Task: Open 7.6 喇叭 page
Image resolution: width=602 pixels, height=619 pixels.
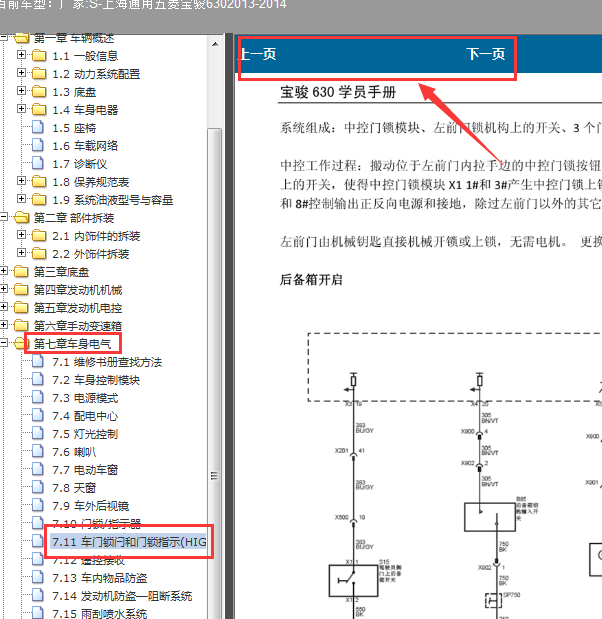Action: pos(74,452)
